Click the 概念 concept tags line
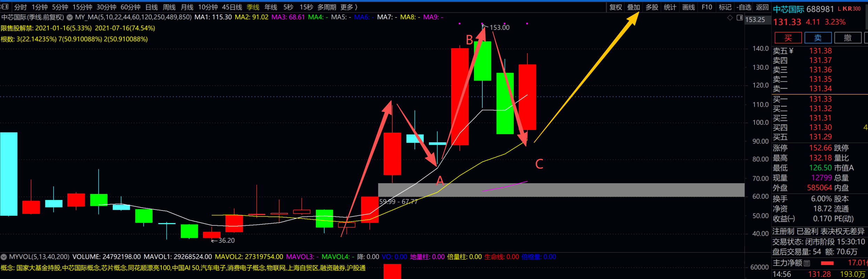This screenshot has width=868, height=279. (x=183, y=268)
